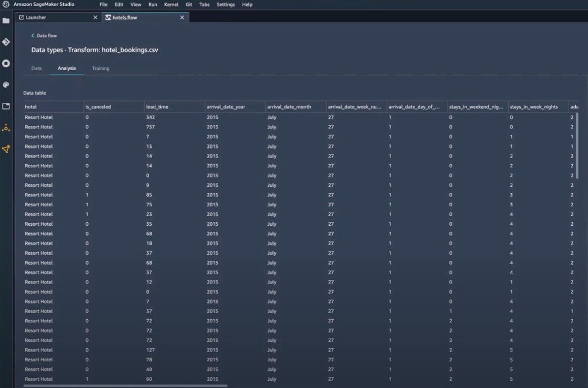Open the Edit menu
Viewport: 588px width, 388px height.
(x=119, y=5)
